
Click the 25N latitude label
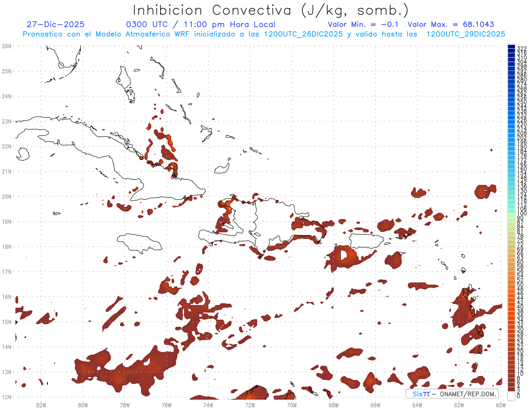[x=7, y=71]
